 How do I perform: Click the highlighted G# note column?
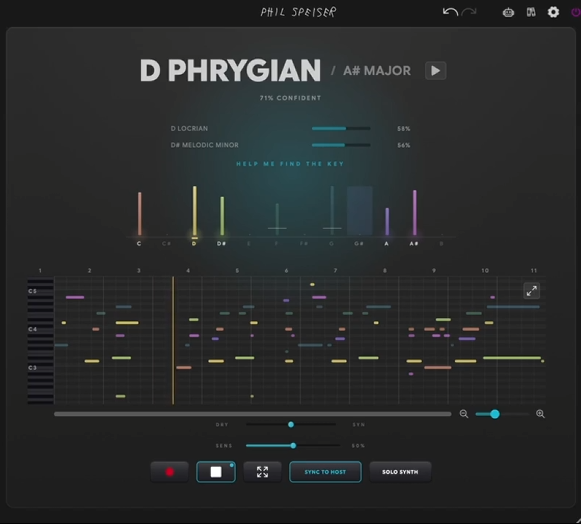pos(359,210)
